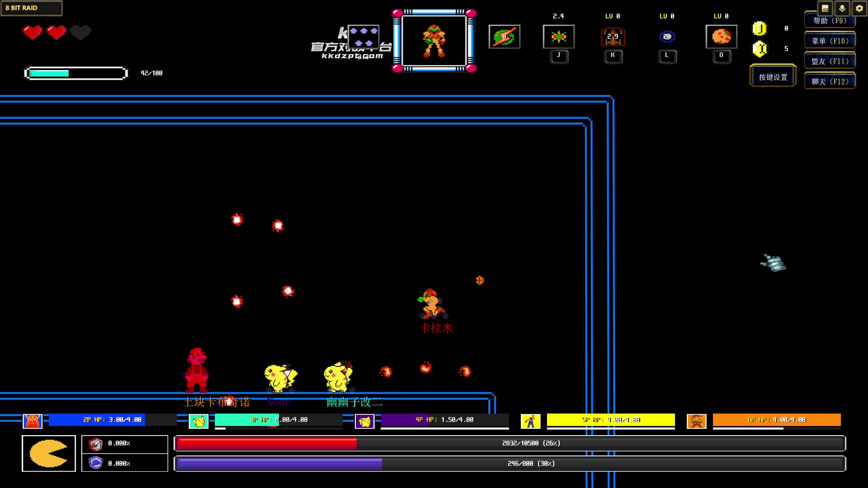Click the 246/800 (30%) shield text
This screenshot has height=488, width=868.
[x=531, y=464]
